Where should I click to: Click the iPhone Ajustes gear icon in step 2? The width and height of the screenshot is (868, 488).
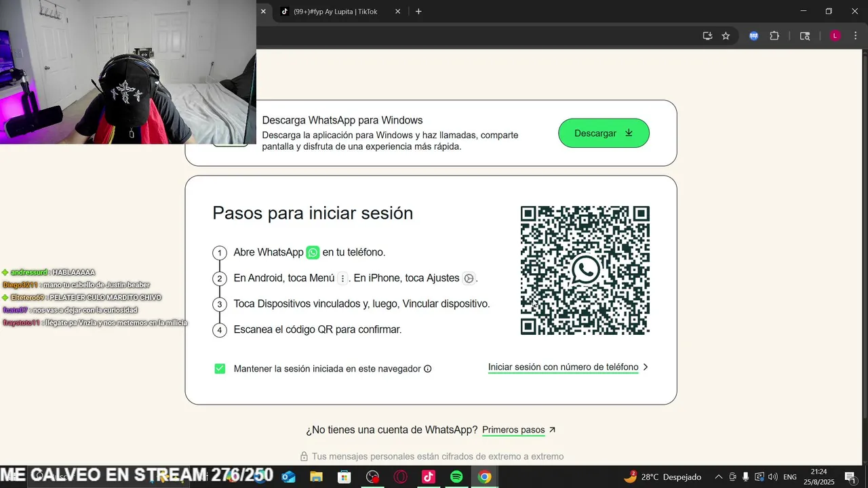(x=469, y=279)
